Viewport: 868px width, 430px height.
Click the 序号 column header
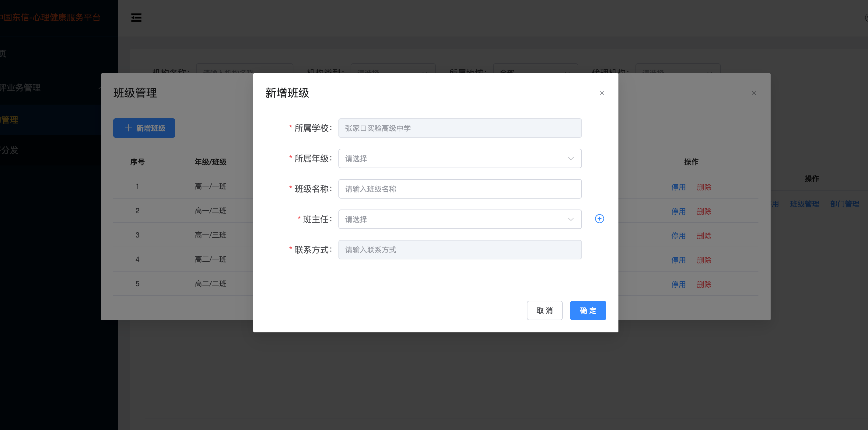pyautogui.click(x=137, y=162)
